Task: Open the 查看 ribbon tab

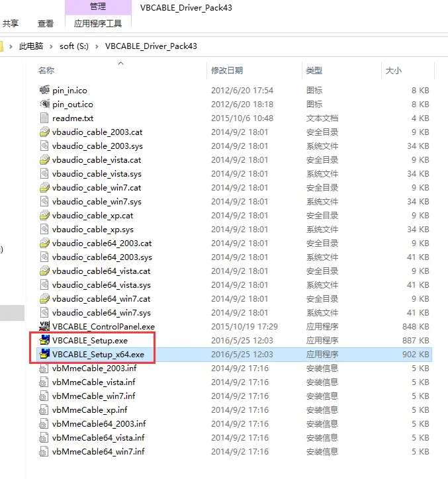Action: pyautogui.click(x=46, y=23)
